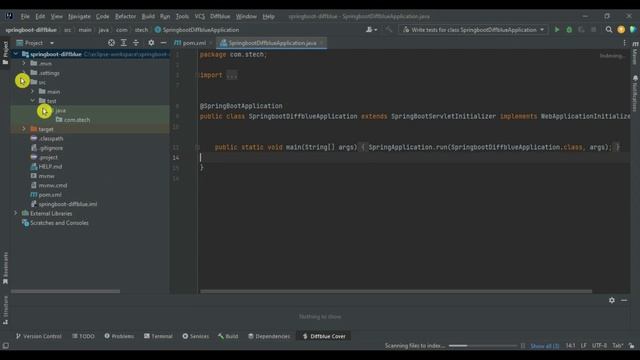Open the Diffblue menu
This screenshot has height=360, width=640.
pyautogui.click(x=220, y=16)
